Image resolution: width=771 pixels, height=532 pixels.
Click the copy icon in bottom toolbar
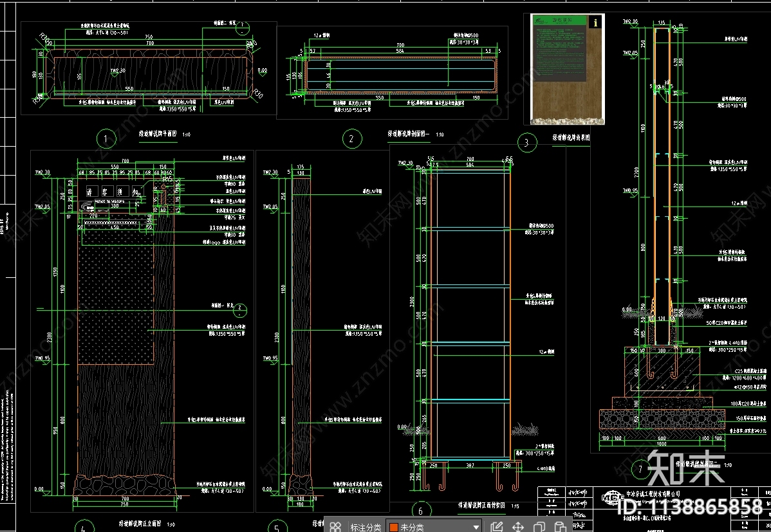pyautogui.click(x=539, y=527)
